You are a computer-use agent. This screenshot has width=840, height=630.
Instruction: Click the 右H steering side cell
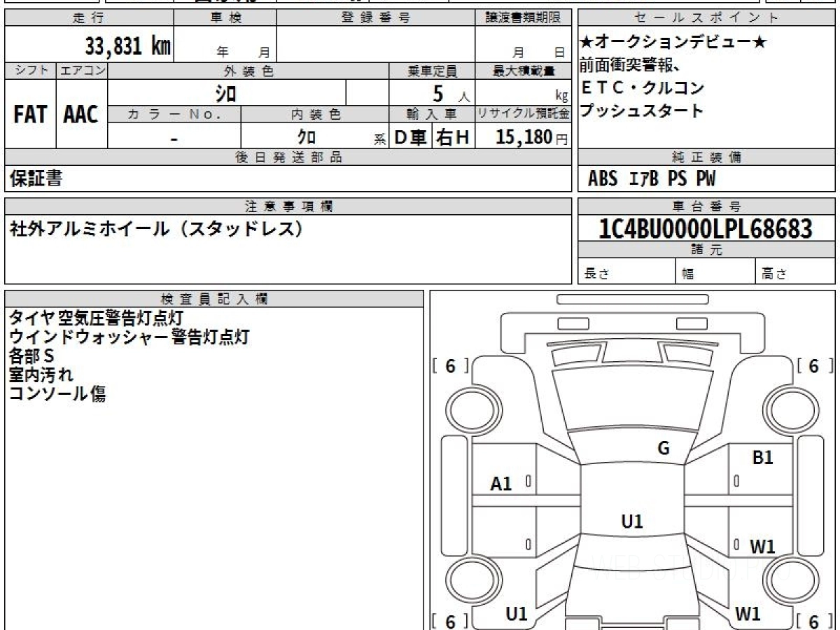[x=453, y=137]
